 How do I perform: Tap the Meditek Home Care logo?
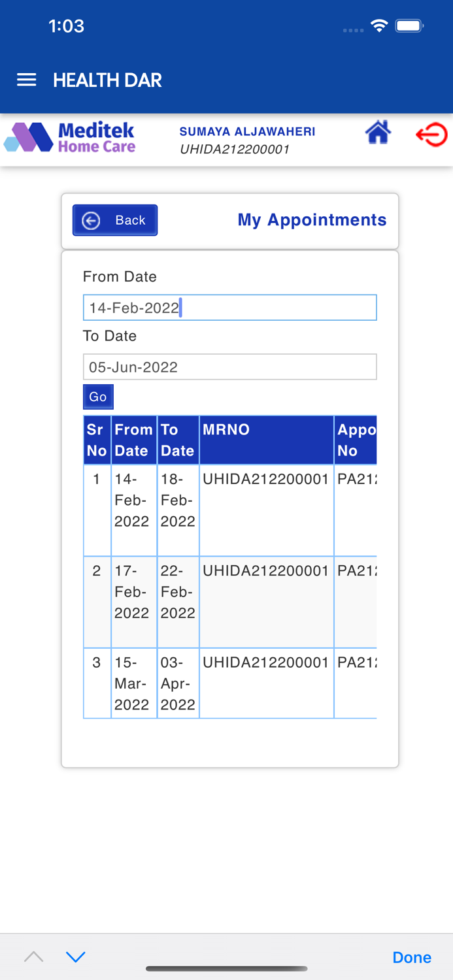(70, 138)
